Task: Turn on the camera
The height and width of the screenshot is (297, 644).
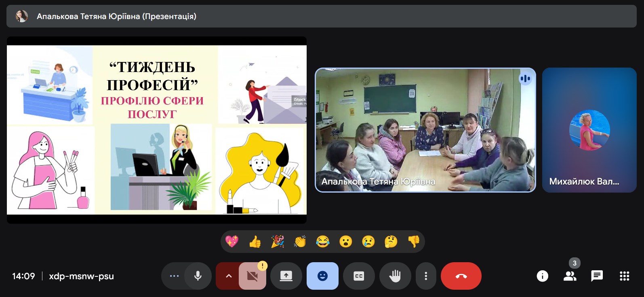Action: click(x=253, y=276)
